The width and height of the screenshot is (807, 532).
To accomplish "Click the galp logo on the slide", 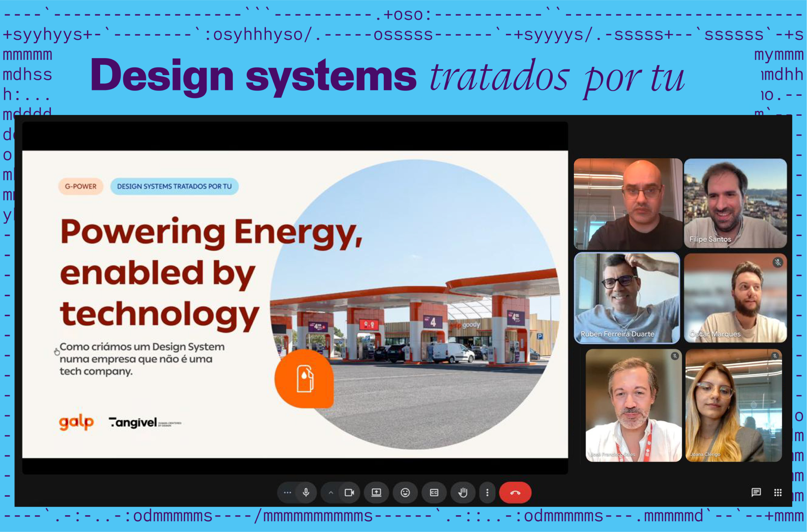I will coord(76,422).
